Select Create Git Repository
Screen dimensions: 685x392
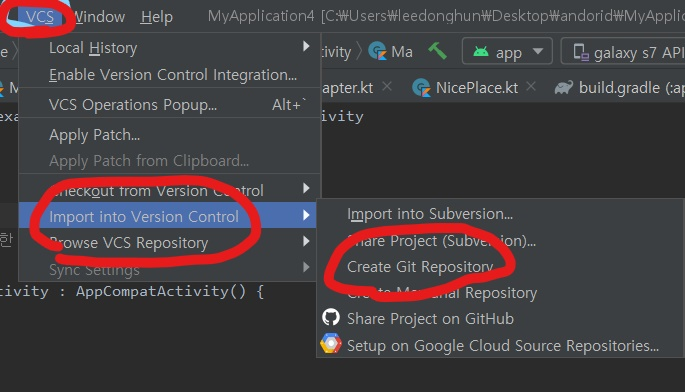coord(420,266)
